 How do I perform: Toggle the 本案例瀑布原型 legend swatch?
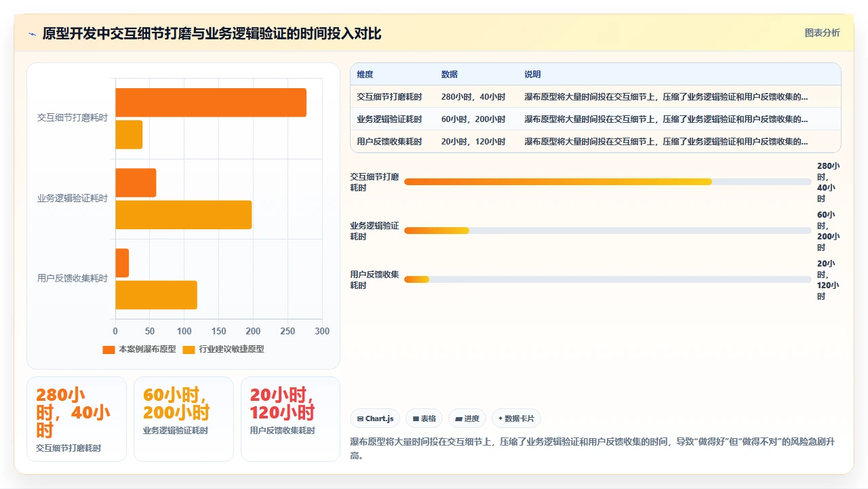[108, 349]
